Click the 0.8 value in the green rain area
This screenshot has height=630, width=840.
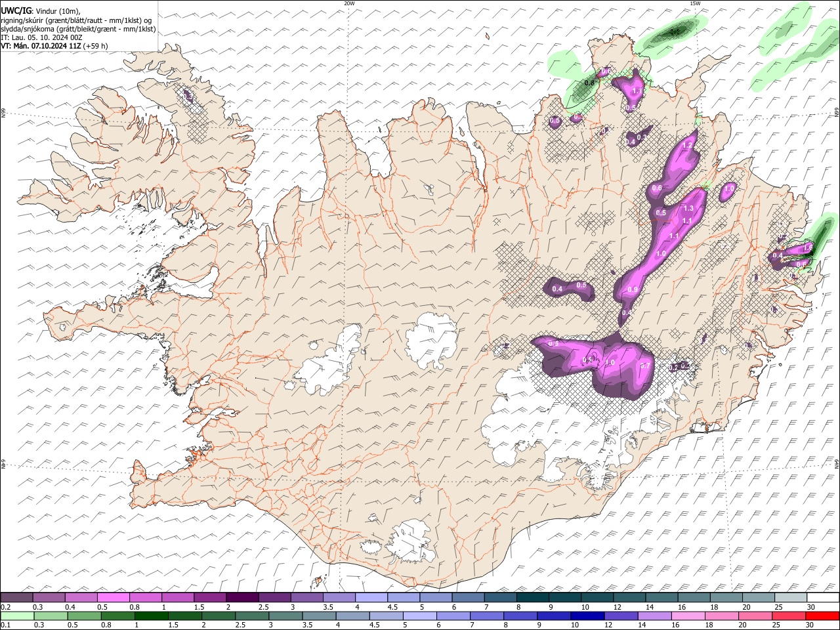589,83
